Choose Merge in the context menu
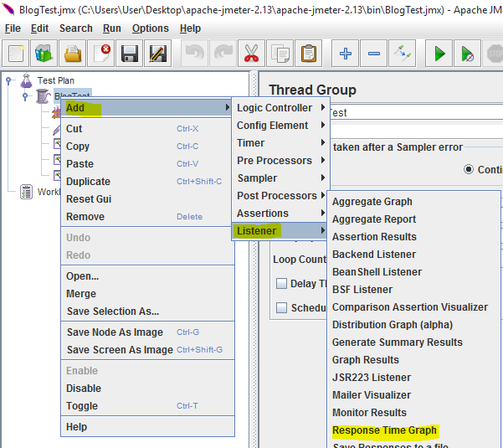Viewport: 503px width, 448px height. point(146,294)
